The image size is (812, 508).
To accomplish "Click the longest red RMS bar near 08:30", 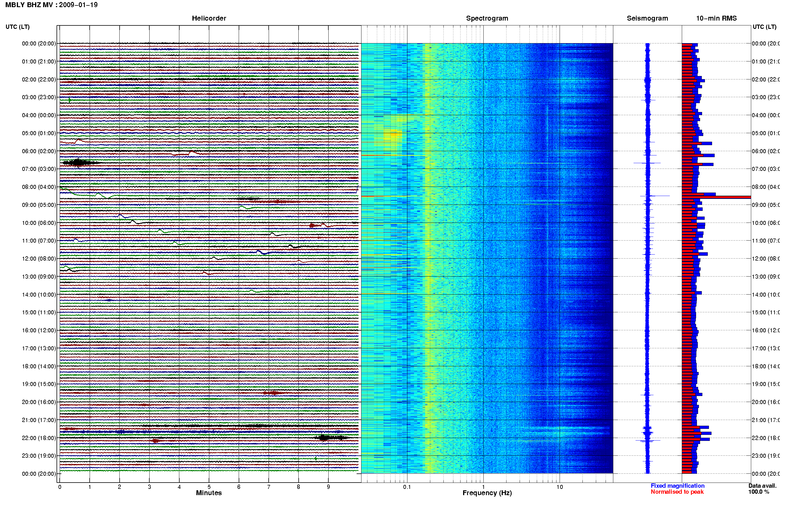I will tap(716, 197).
